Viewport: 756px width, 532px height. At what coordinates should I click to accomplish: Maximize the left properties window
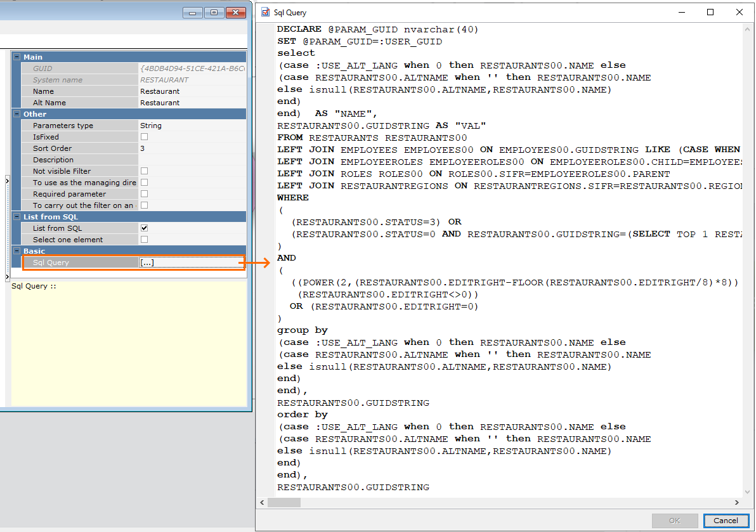coord(214,13)
